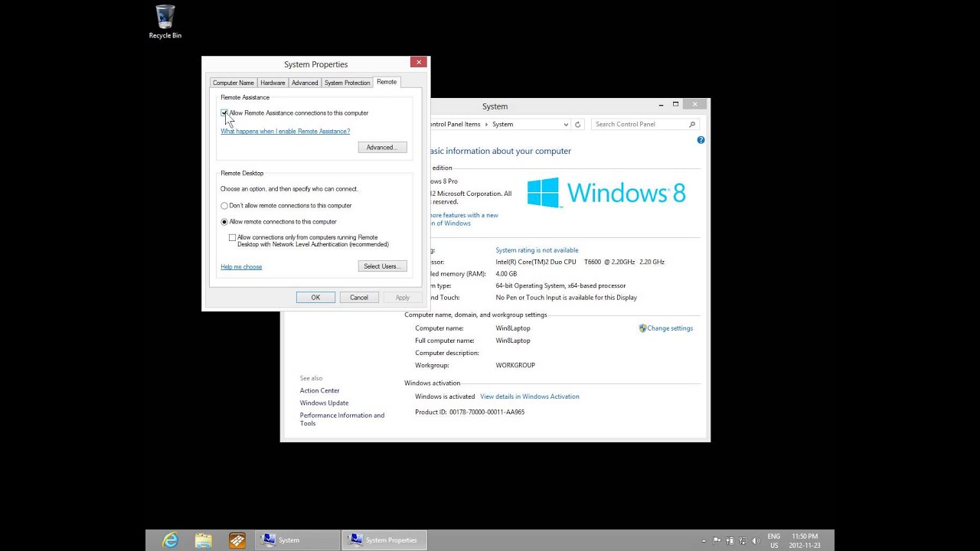Confirm with the OK button
Screen dimensions: 980x551
[x=315, y=298]
